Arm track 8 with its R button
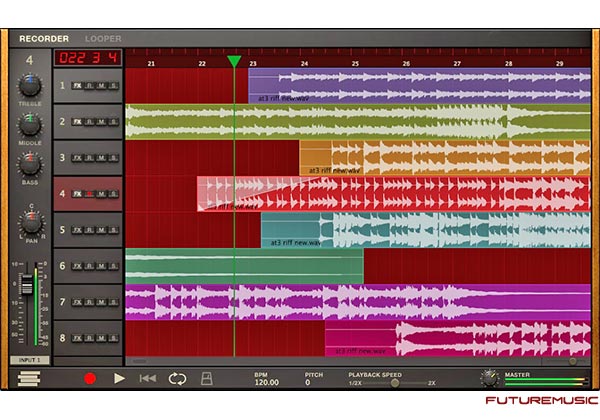 click(89, 338)
